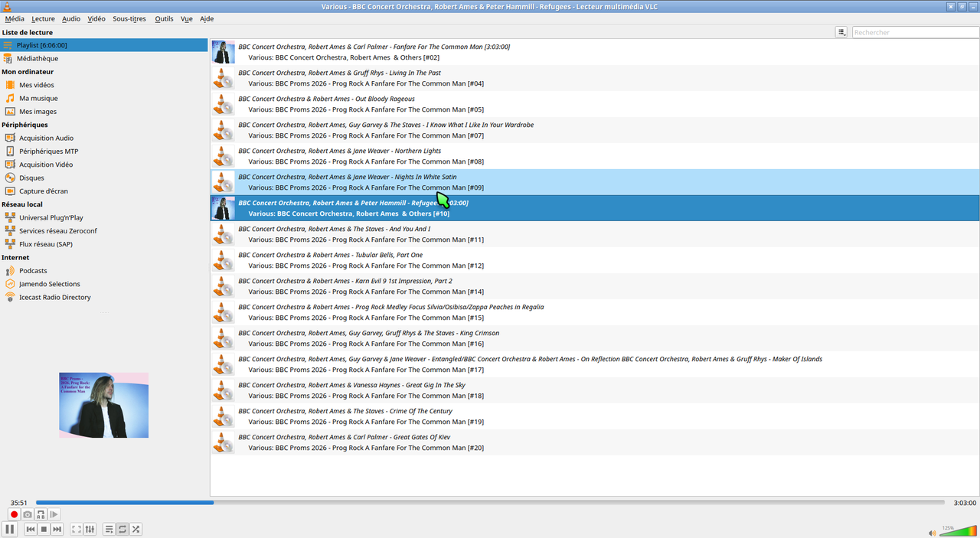This screenshot has height=538, width=980.
Task: Skip to previous track
Action: click(x=31, y=529)
